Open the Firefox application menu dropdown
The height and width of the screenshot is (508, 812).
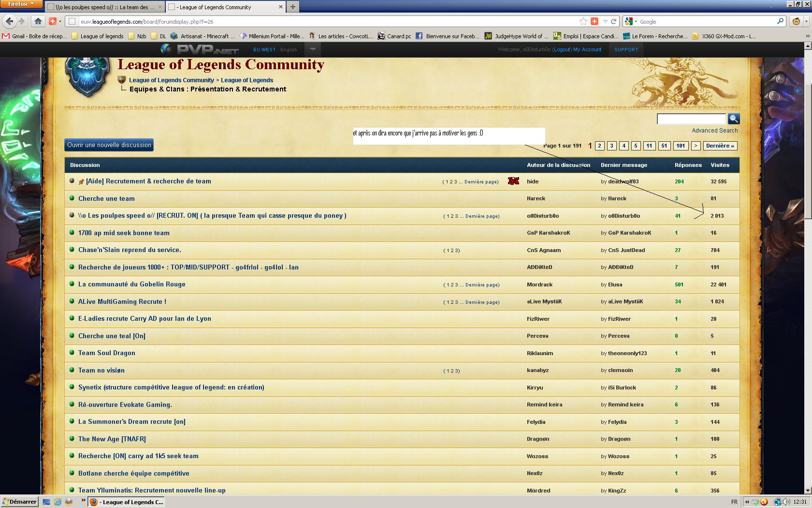pyautogui.click(x=21, y=4)
